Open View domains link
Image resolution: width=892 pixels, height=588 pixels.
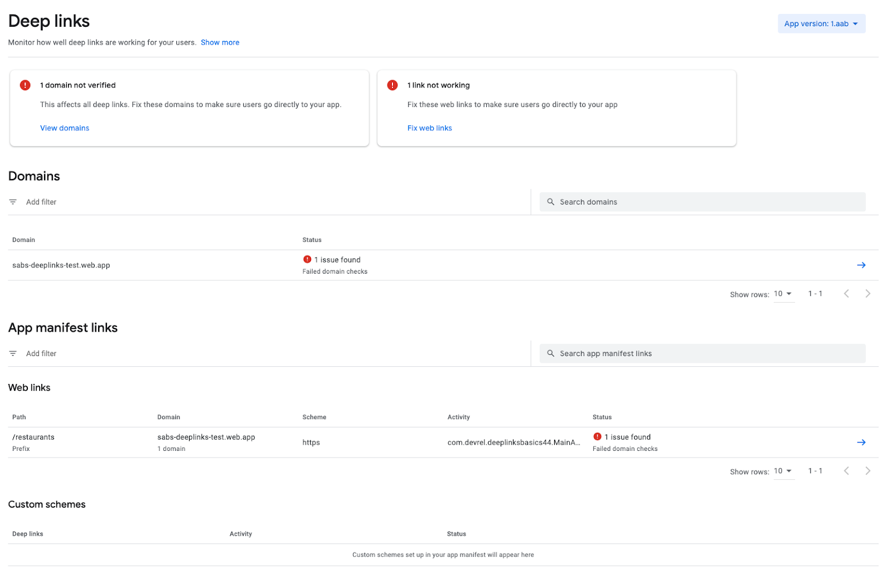point(64,128)
